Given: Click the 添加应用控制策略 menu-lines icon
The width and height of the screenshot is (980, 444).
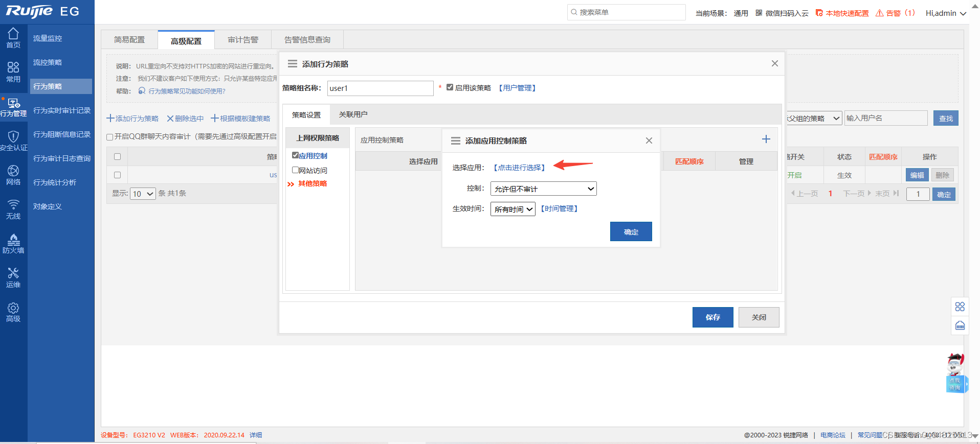Looking at the screenshot, I should (455, 141).
